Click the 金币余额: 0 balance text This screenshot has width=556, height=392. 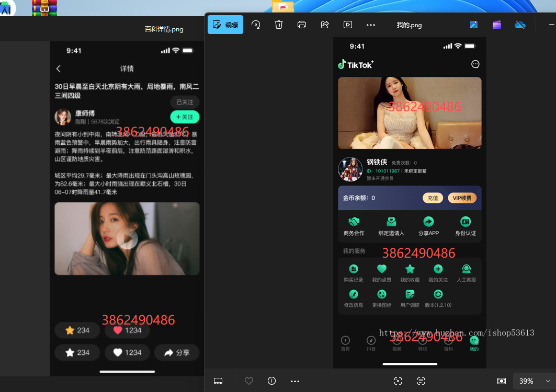359,198
